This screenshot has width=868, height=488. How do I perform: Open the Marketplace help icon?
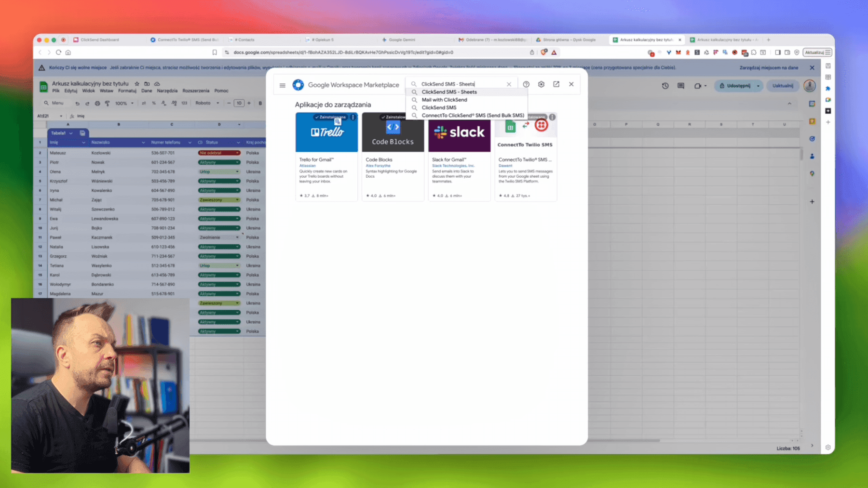526,84
